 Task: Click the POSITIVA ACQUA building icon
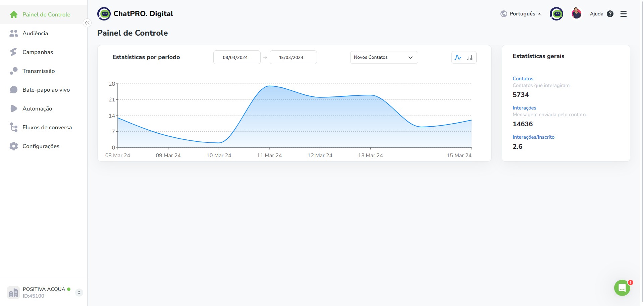[13, 293]
